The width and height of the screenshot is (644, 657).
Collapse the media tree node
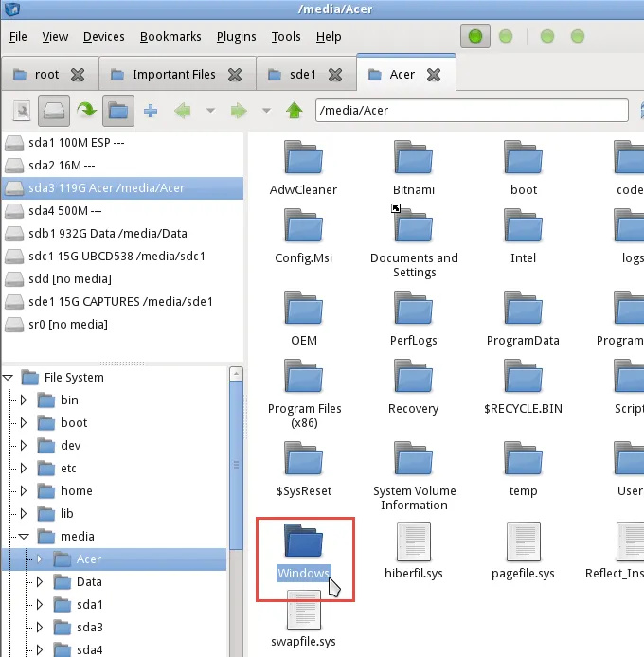[x=25, y=537]
